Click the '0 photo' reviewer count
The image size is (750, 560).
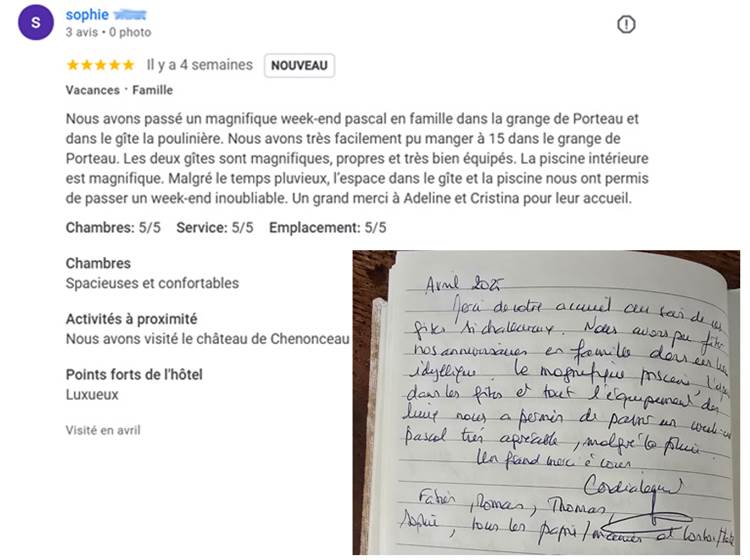click(x=130, y=32)
